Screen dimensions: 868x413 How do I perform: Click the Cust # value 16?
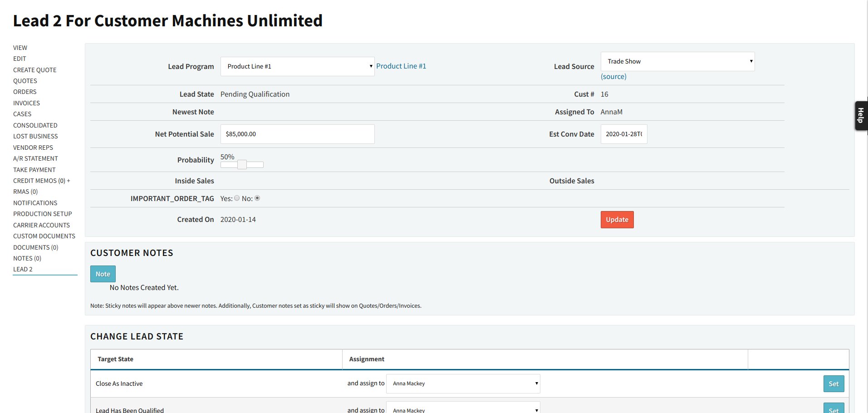tap(604, 94)
